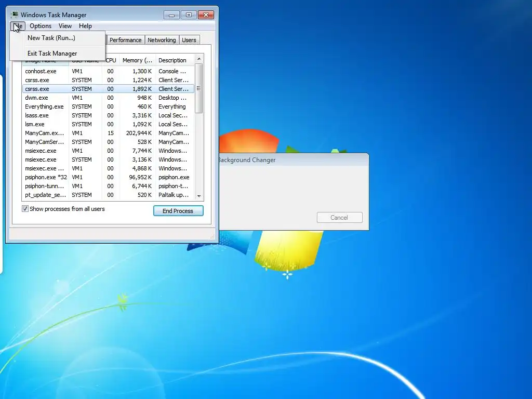Click the End Process button
532x399 pixels.
(178, 211)
